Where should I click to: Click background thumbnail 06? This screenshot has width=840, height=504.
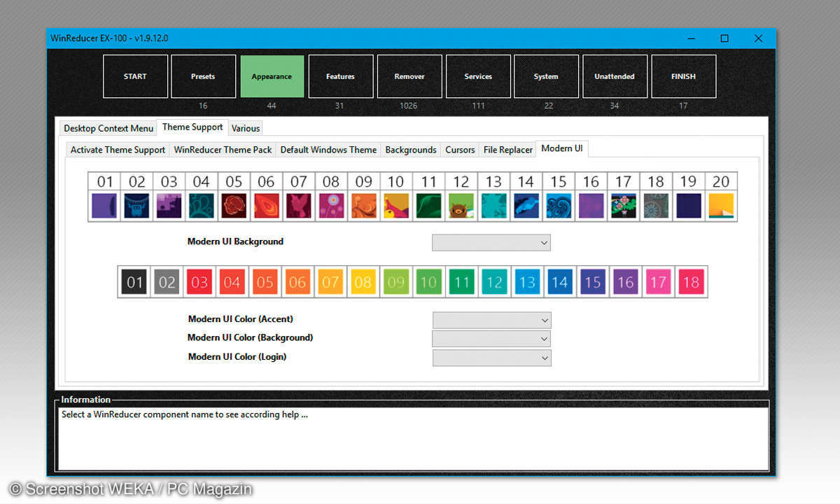pos(267,206)
